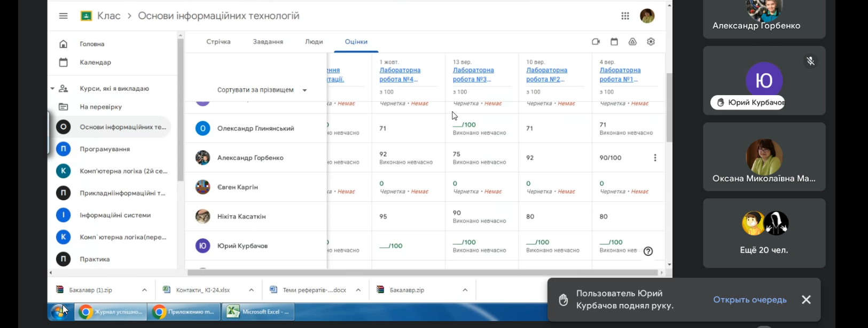Switch to the Завдання tab
The image size is (868, 328).
(268, 42)
